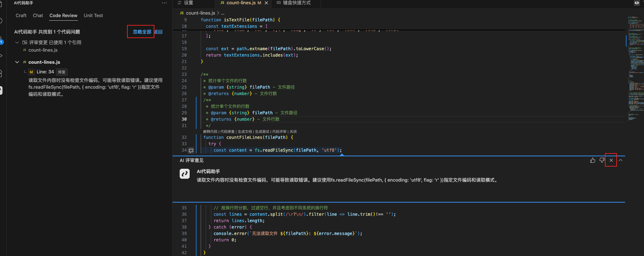Click the comment icon beside line 34
This screenshot has height=256, width=644.
tap(191, 151)
